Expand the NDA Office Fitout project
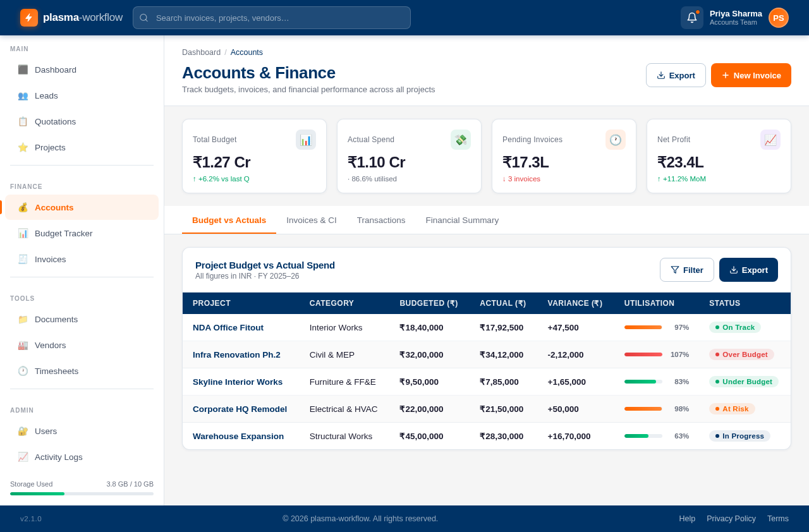The width and height of the screenshot is (809, 532). tap(228, 327)
